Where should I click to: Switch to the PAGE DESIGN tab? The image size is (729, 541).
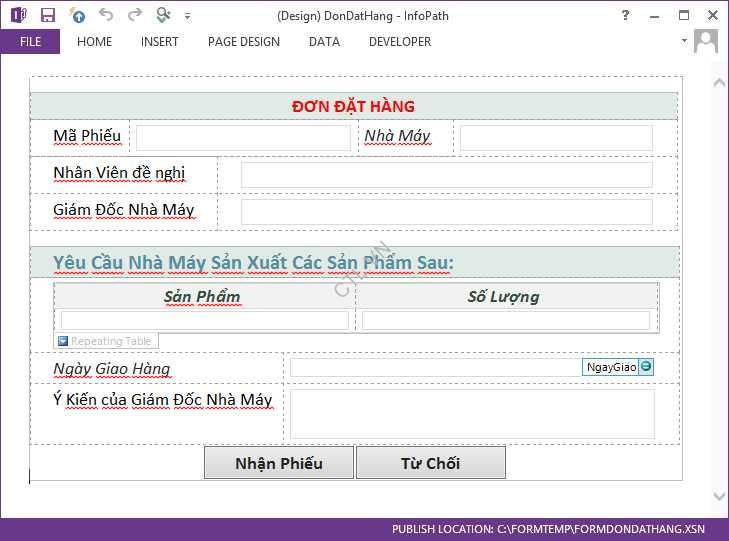click(x=244, y=42)
